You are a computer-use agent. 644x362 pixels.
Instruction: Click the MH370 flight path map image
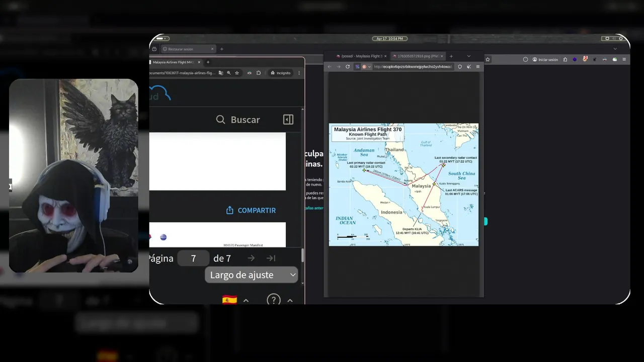click(x=404, y=185)
